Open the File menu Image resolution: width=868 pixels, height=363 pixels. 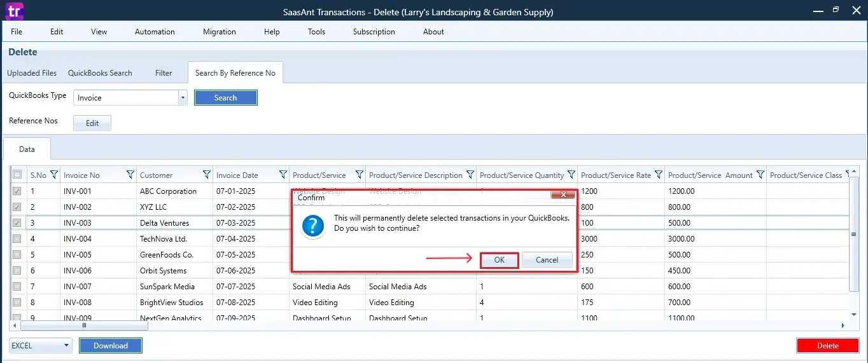coord(17,32)
